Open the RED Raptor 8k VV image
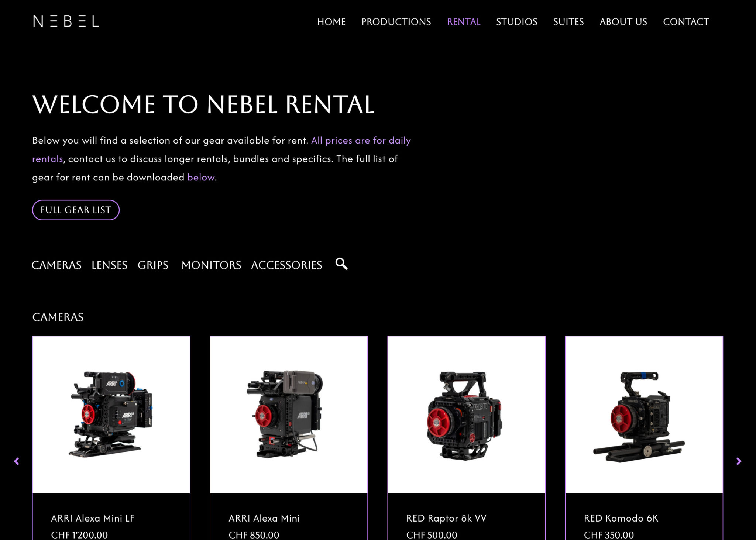 (x=466, y=415)
